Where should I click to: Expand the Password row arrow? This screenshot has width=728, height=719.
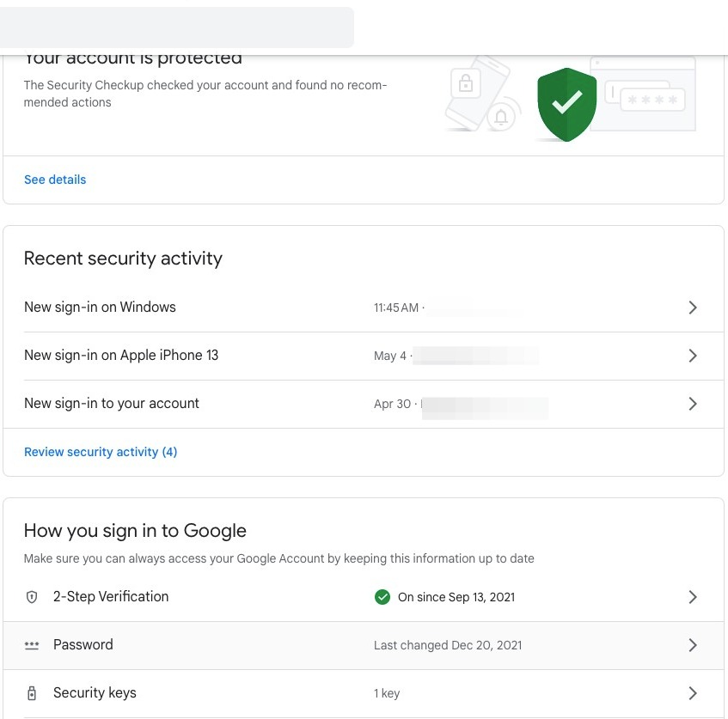click(693, 645)
